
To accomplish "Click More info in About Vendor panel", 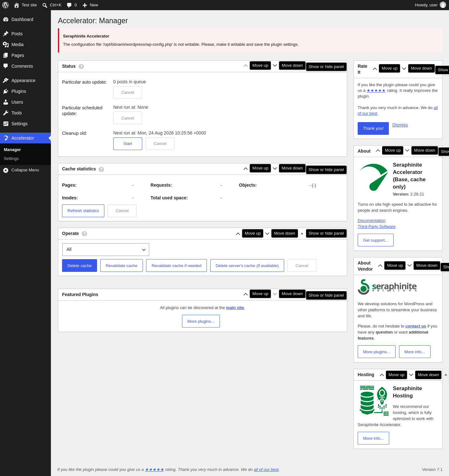I will [415, 352].
